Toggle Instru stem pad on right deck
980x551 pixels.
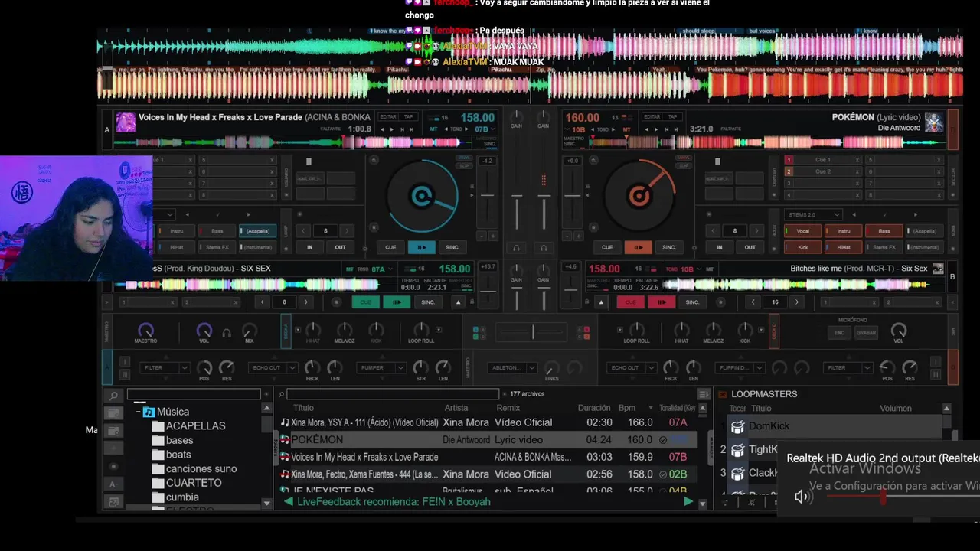pos(844,231)
